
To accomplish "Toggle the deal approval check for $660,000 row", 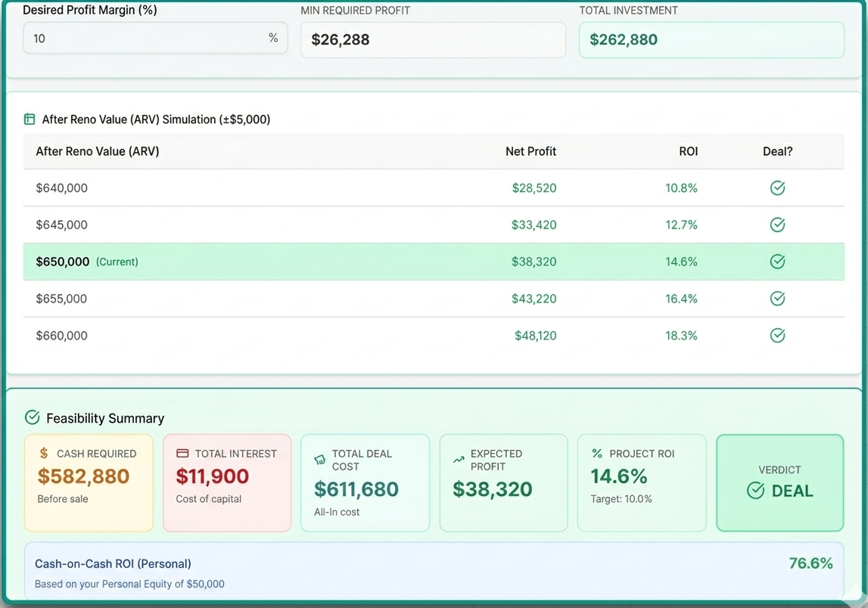I will (777, 335).
